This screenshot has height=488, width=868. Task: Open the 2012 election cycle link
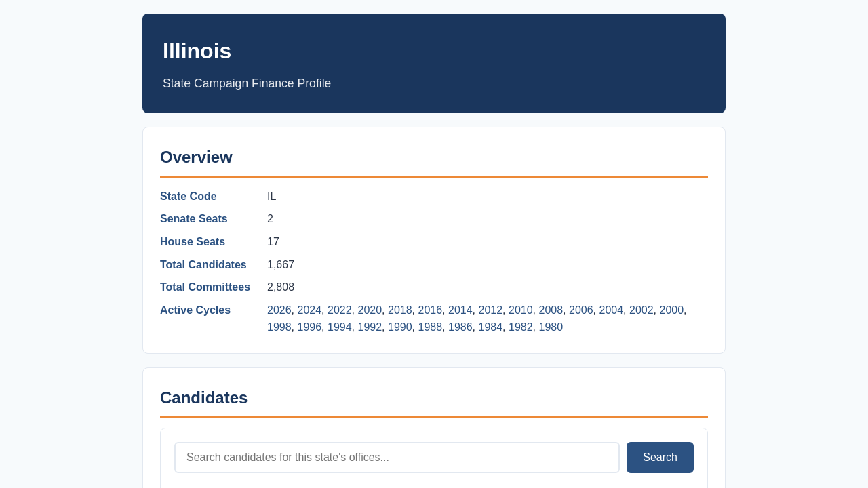(490, 310)
